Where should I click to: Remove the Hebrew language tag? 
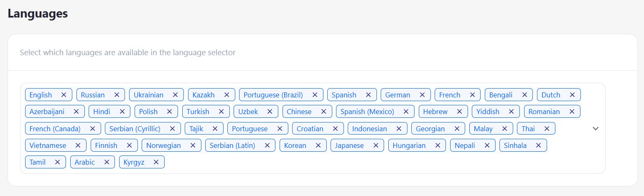tap(459, 112)
